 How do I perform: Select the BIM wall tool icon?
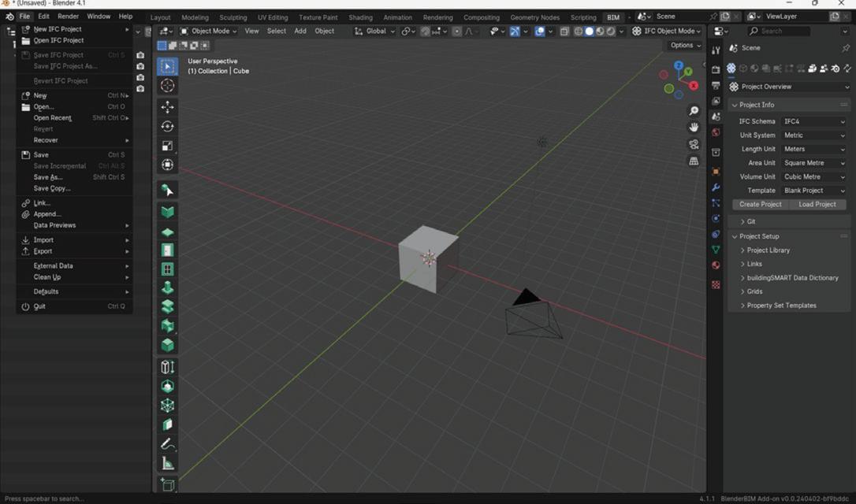click(x=168, y=212)
